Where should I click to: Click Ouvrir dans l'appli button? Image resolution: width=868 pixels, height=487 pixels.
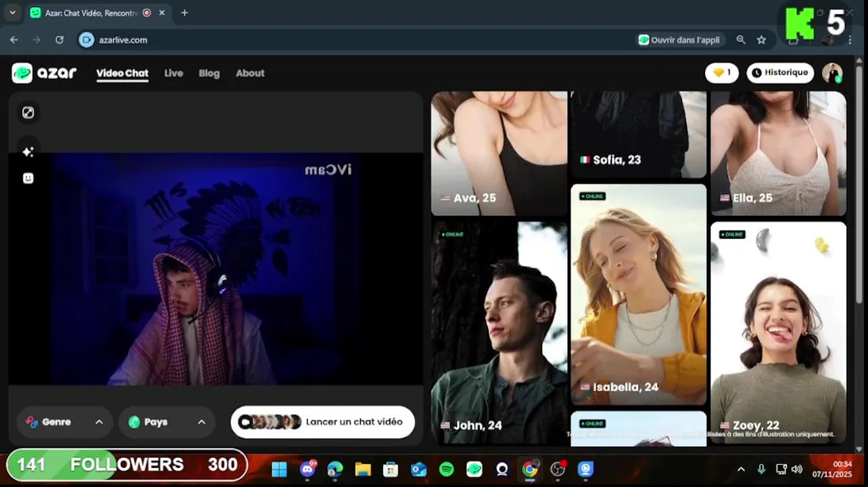pos(681,40)
